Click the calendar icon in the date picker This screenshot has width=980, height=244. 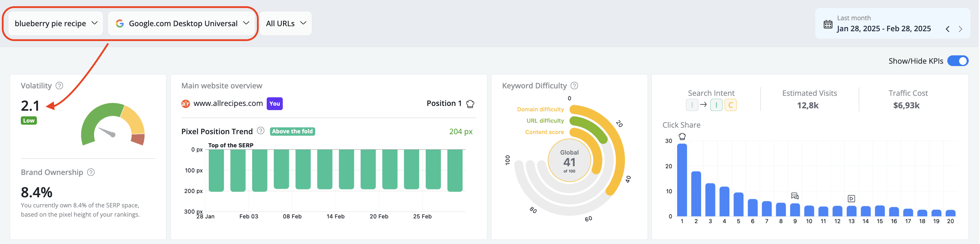pos(828,24)
